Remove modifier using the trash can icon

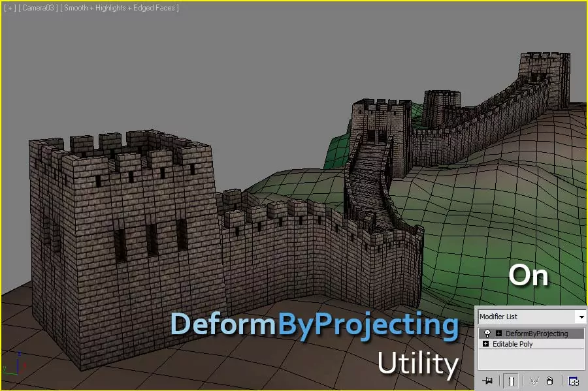pyautogui.click(x=550, y=381)
